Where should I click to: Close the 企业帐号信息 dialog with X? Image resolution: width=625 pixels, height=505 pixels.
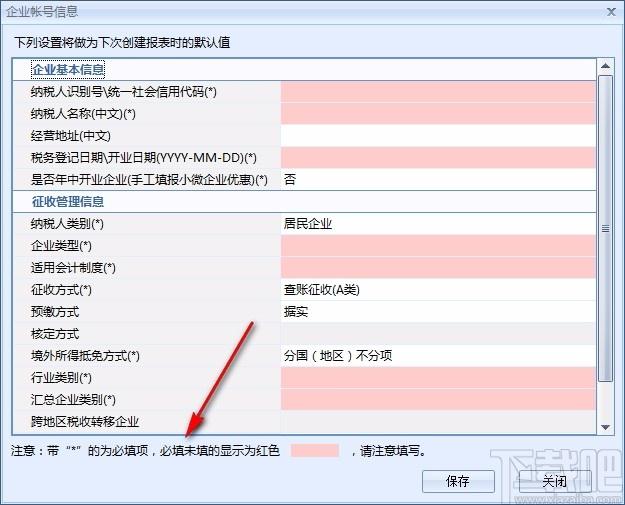pos(610,11)
